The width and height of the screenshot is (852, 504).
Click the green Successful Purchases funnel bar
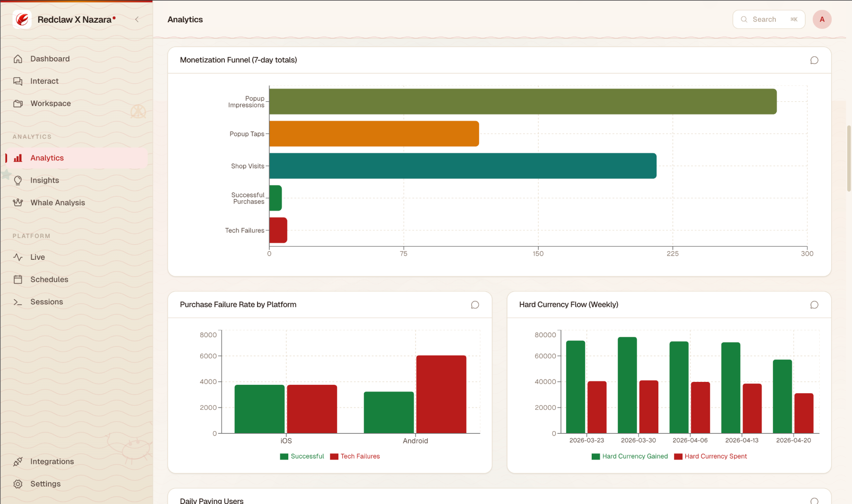click(275, 198)
